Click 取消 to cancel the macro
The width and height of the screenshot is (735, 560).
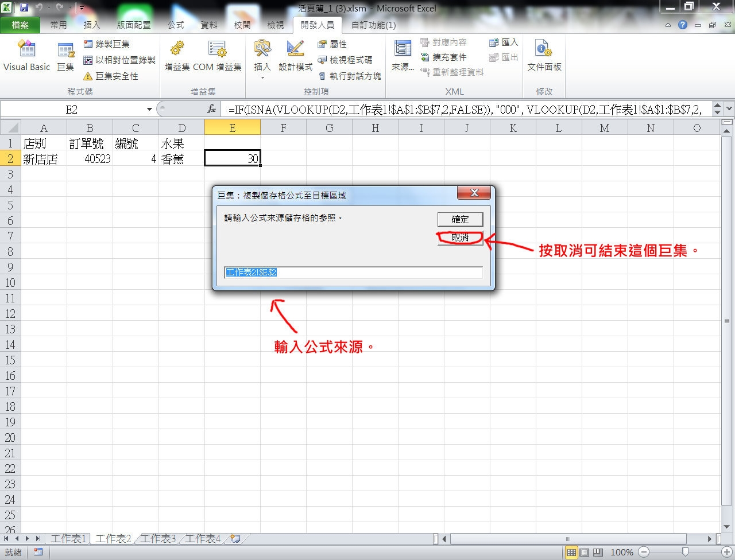pos(460,238)
